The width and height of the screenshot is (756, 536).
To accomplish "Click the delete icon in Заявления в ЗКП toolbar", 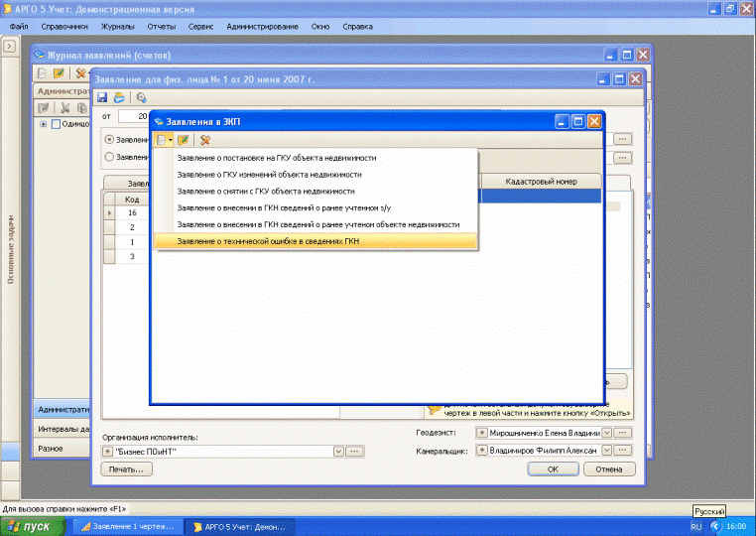I will click(x=205, y=140).
